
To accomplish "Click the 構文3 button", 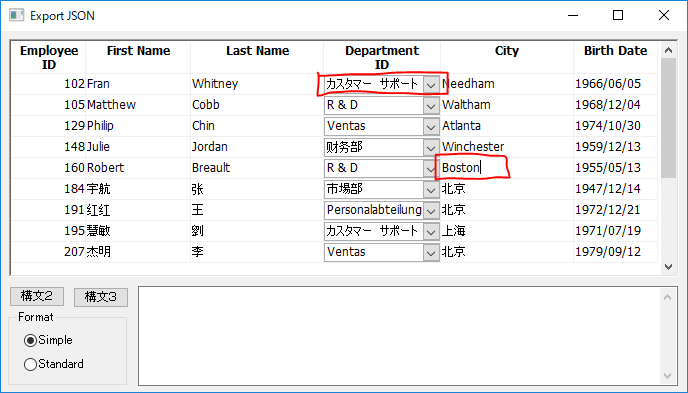I will pyautogui.click(x=101, y=297).
